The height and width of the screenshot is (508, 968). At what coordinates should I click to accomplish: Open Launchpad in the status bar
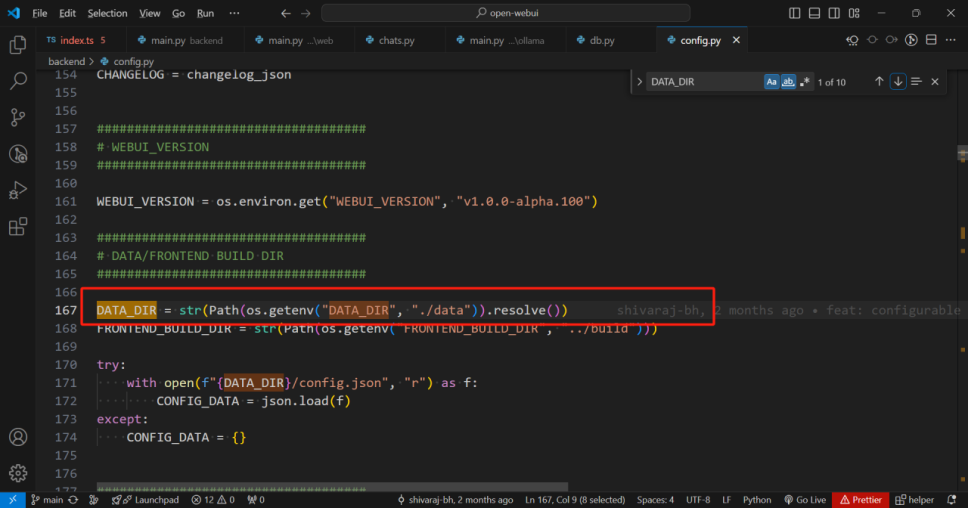pyautogui.click(x=145, y=500)
